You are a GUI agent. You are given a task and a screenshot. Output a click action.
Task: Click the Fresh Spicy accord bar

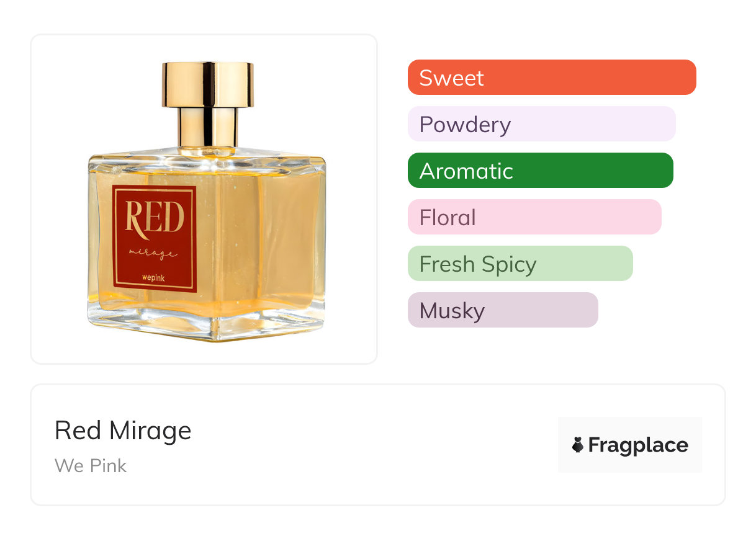coord(520,264)
